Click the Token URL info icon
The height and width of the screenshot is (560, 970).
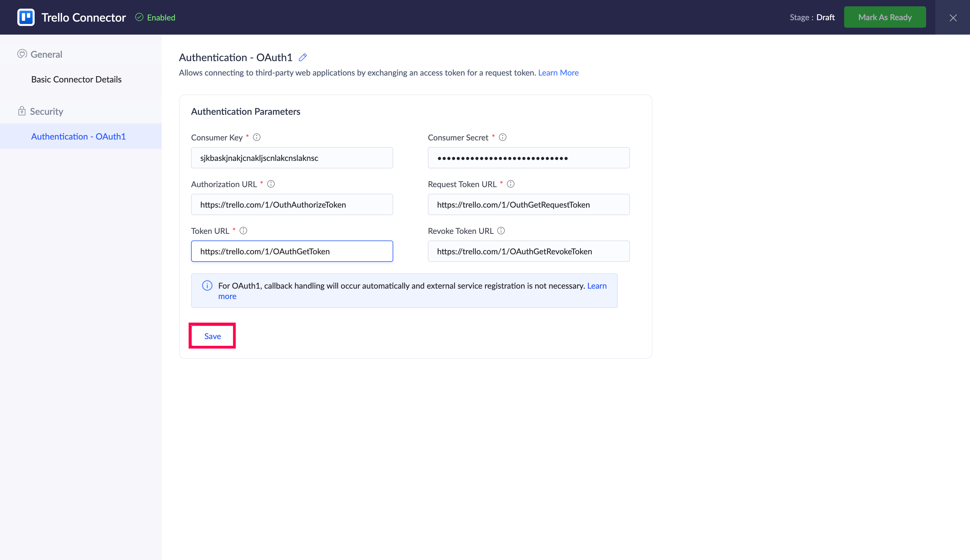click(243, 231)
